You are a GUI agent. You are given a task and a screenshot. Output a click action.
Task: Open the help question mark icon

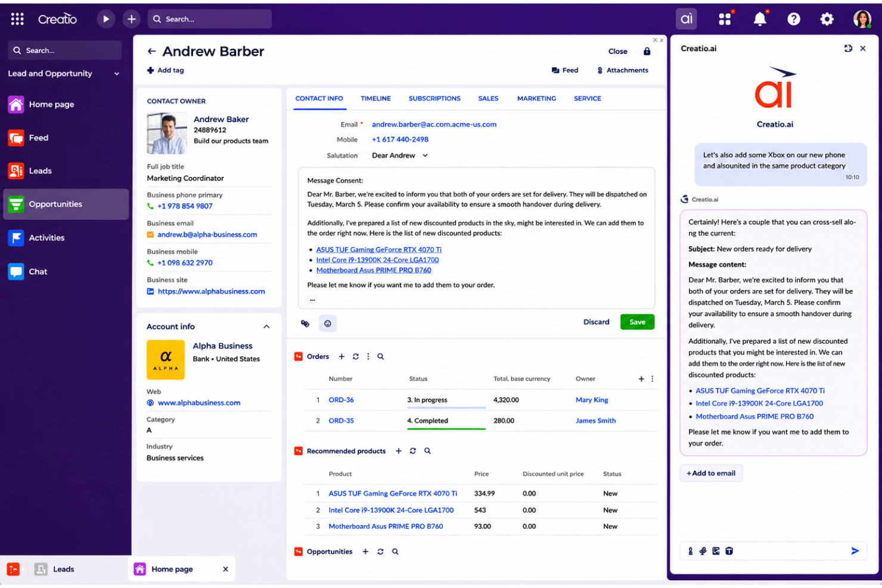[793, 19]
